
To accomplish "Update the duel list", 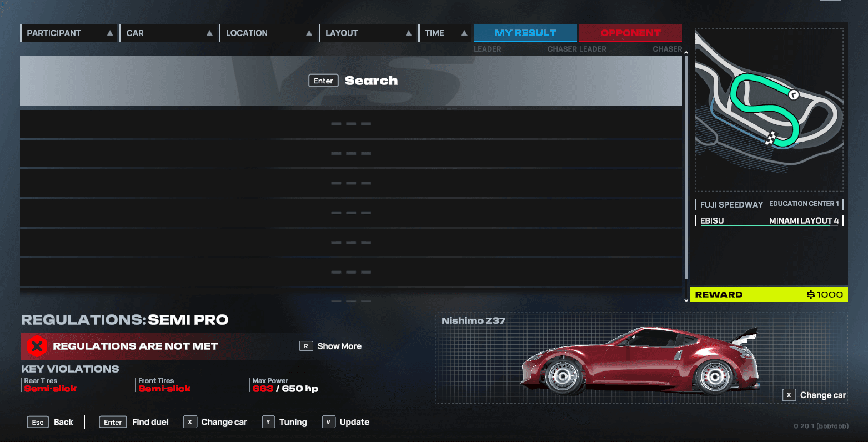I will [354, 422].
